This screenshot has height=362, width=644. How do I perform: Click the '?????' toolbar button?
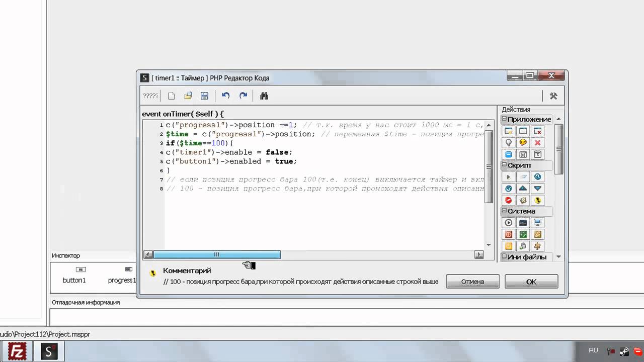pyautogui.click(x=150, y=96)
